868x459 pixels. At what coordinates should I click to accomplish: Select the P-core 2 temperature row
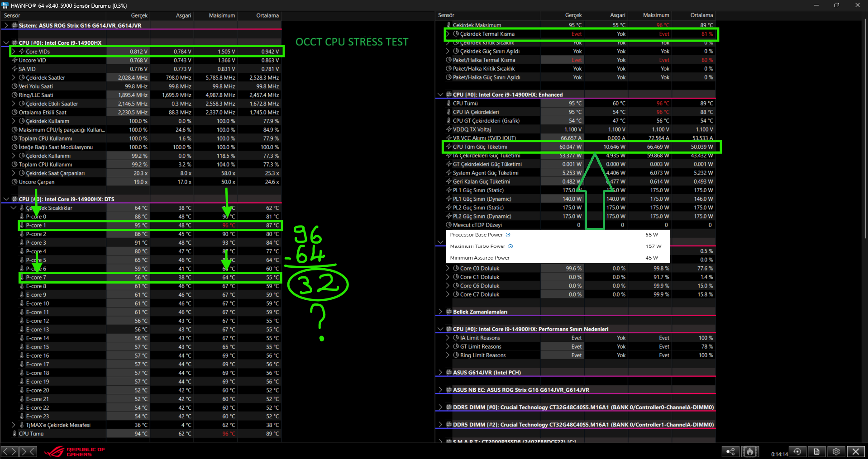[x=141, y=234]
